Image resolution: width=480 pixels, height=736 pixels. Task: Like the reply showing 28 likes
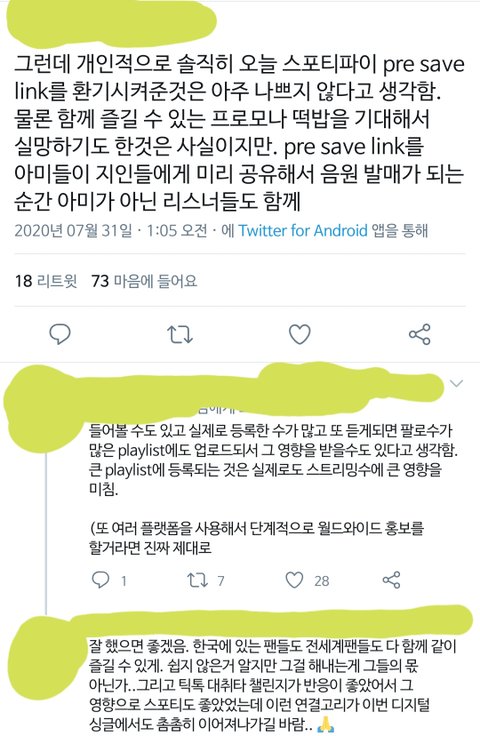(x=307, y=581)
